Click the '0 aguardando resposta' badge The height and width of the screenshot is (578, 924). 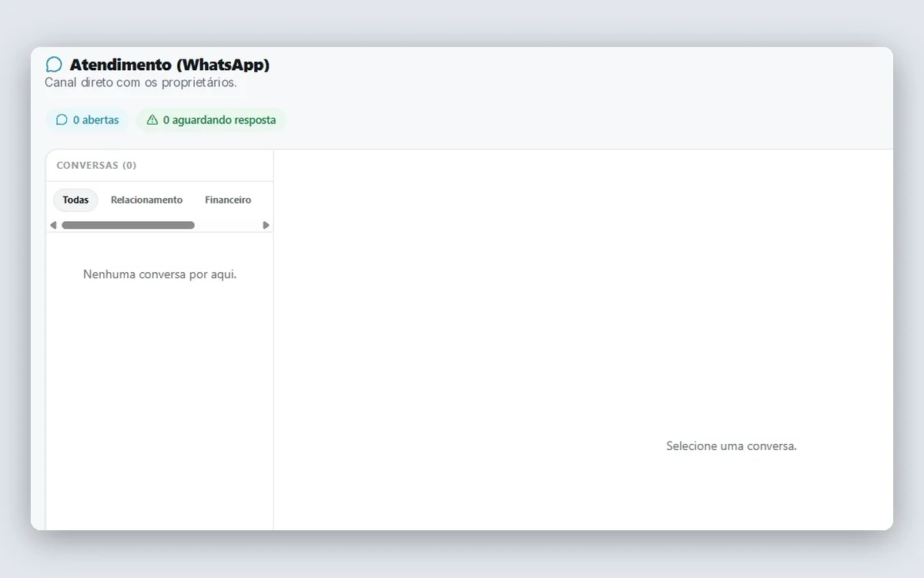coord(211,120)
